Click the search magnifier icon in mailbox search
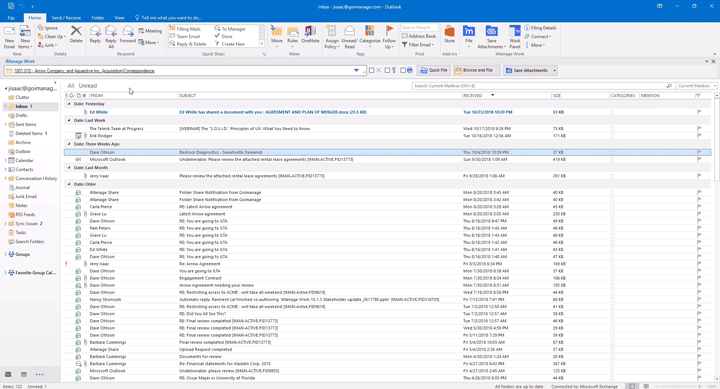 tap(669, 86)
